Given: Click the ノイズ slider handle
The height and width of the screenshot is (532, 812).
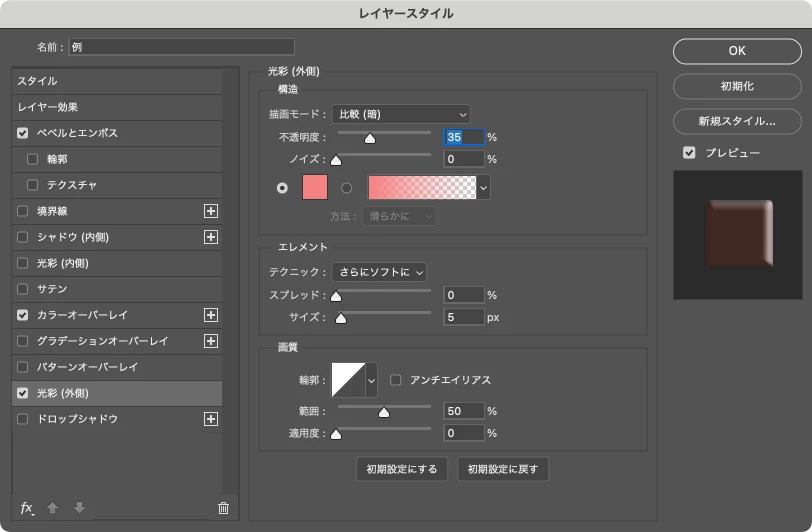Looking at the screenshot, I should click(x=336, y=160).
